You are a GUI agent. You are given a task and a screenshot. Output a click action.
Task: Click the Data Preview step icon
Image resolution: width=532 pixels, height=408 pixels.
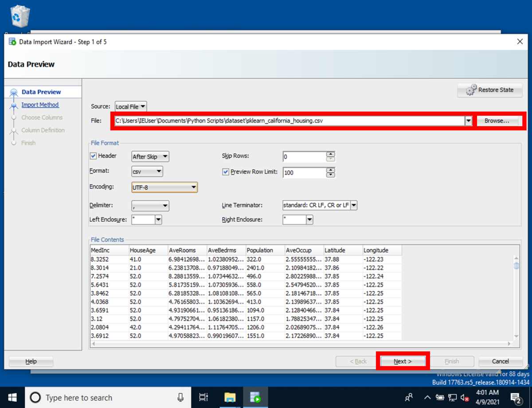click(x=14, y=92)
